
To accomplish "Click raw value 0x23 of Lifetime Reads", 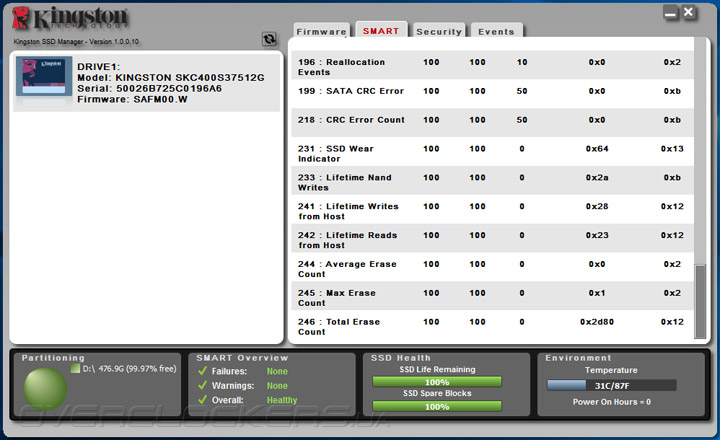I will tap(597, 235).
